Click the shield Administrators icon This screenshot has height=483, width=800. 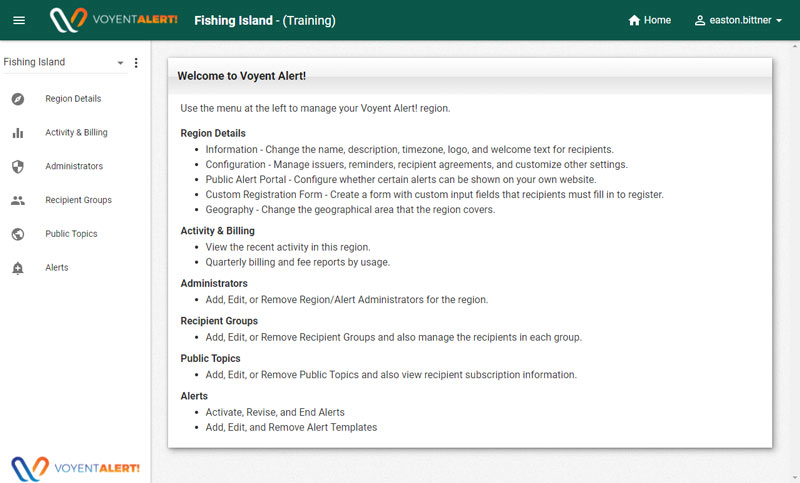pos(18,167)
